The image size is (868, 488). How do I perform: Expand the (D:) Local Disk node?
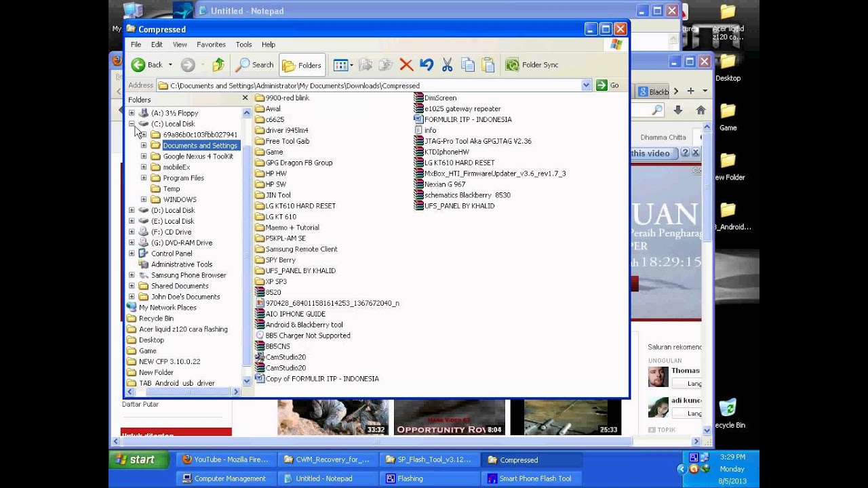tap(132, 211)
